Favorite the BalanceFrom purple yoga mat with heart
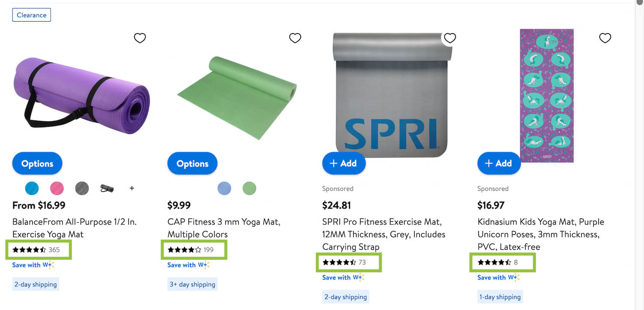This screenshot has width=644, height=310. point(140,38)
